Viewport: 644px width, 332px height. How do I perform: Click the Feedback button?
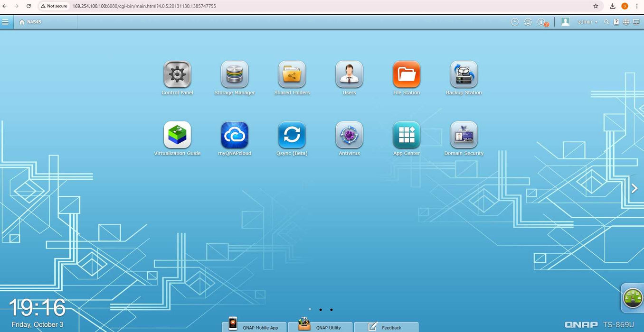386,327
